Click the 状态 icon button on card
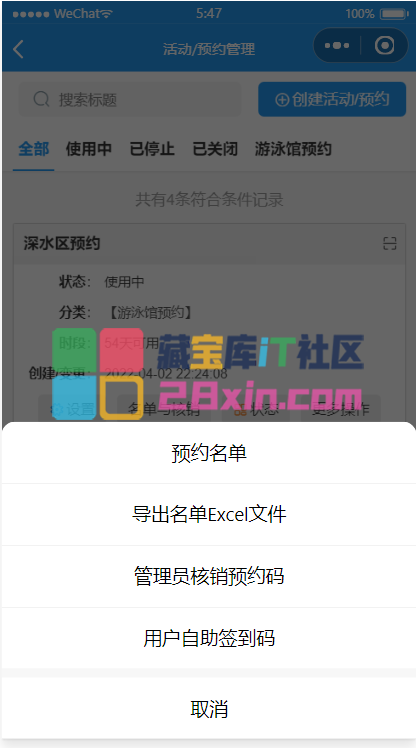 [256, 409]
